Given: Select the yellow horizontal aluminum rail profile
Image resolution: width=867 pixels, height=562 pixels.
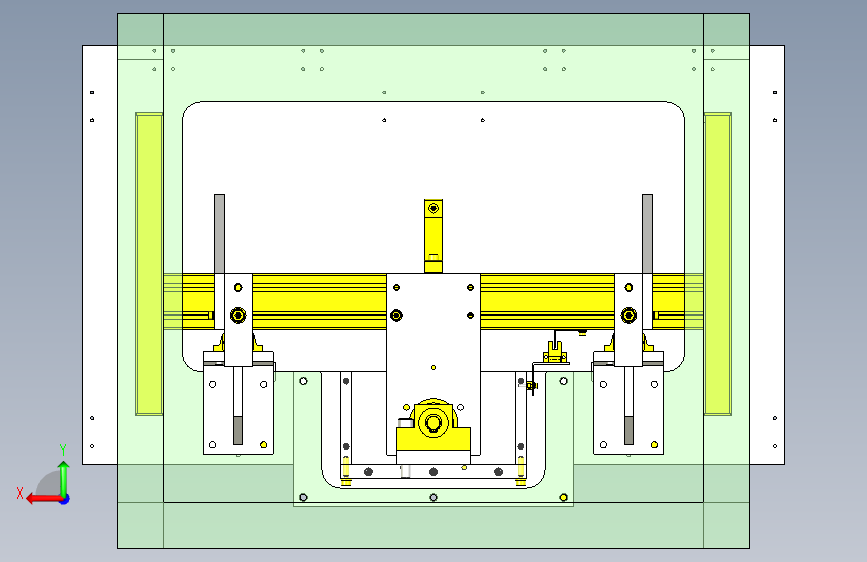Looking at the screenshot, I should 320,301.
